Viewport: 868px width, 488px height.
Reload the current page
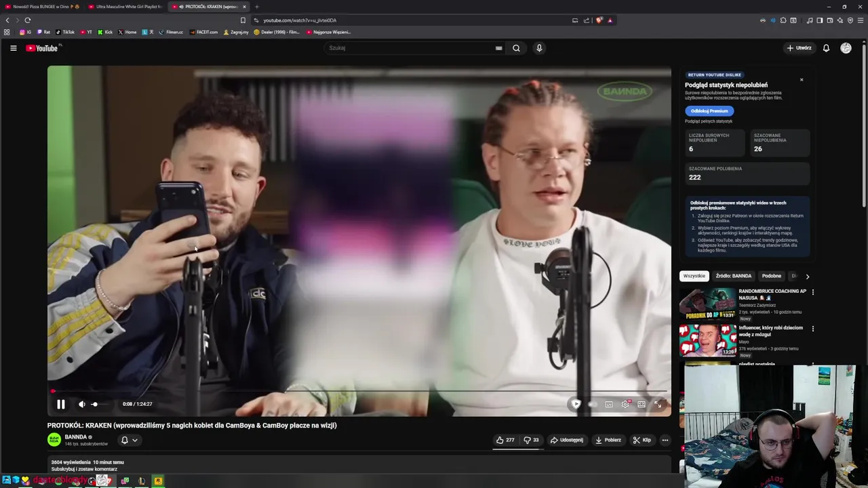(x=28, y=20)
